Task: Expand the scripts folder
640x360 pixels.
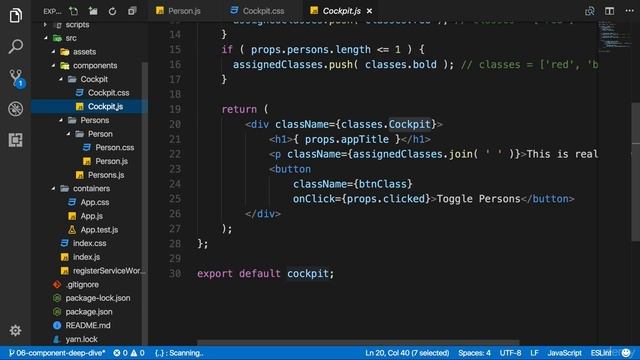Action: [x=77, y=24]
